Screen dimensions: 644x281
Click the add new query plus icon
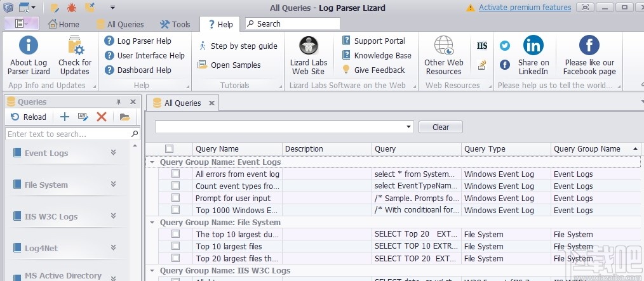coord(65,117)
